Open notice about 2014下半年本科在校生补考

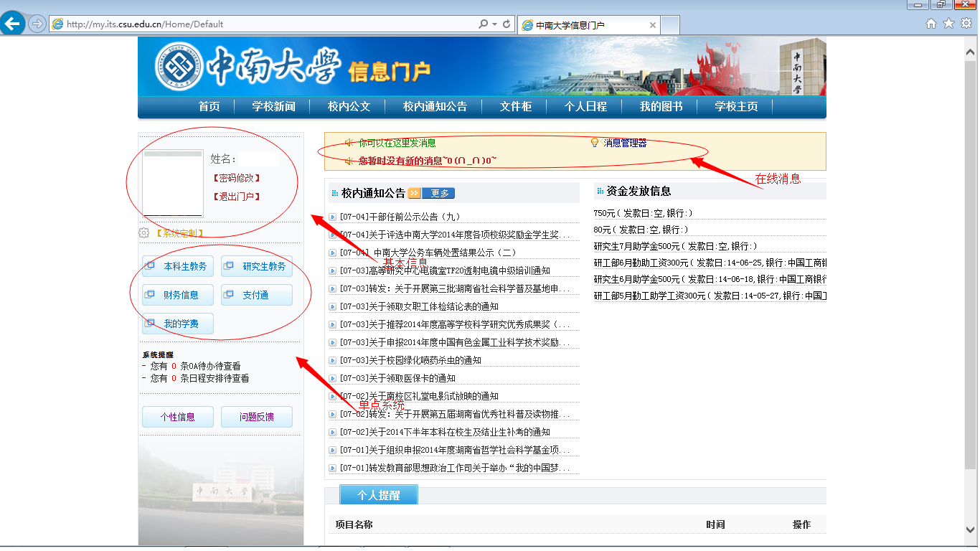[445, 432]
